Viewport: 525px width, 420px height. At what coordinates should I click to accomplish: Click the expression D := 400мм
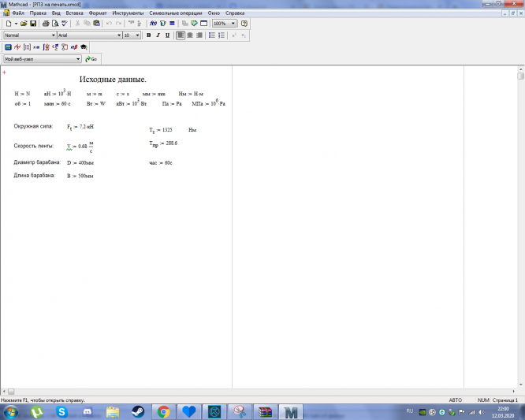(80, 162)
